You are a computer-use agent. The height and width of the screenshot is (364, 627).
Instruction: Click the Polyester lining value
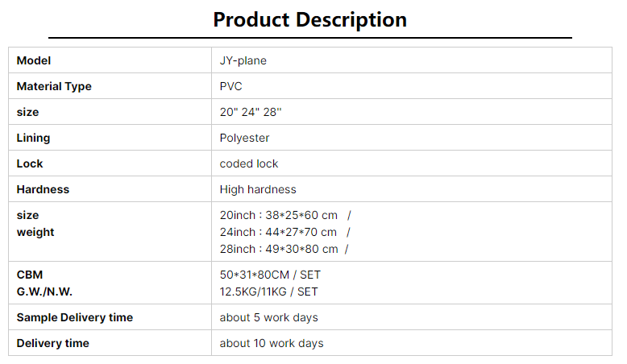click(x=244, y=138)
